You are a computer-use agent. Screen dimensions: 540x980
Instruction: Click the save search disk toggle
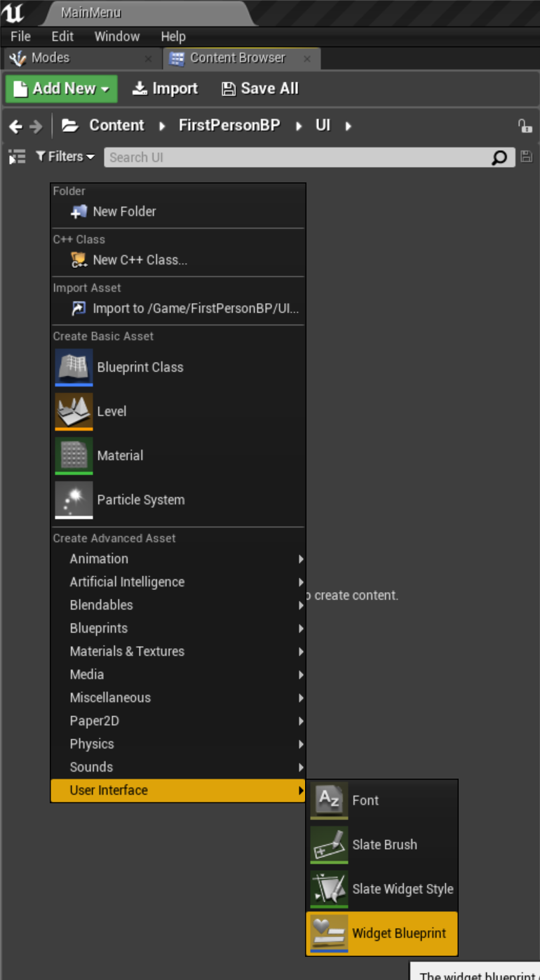[x=526, y=157]
